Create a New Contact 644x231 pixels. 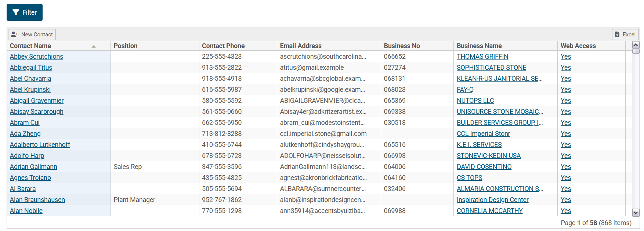click(x=32, y=35)
